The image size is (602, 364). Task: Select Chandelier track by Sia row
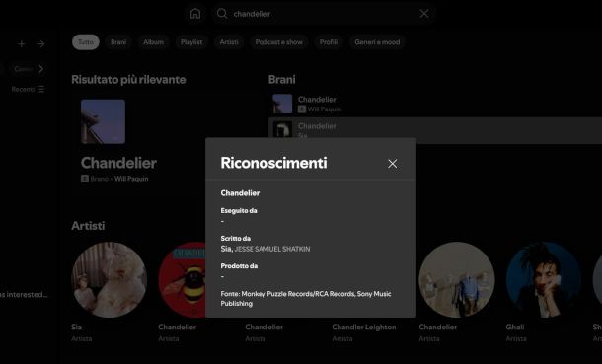(x=435, y=130)
